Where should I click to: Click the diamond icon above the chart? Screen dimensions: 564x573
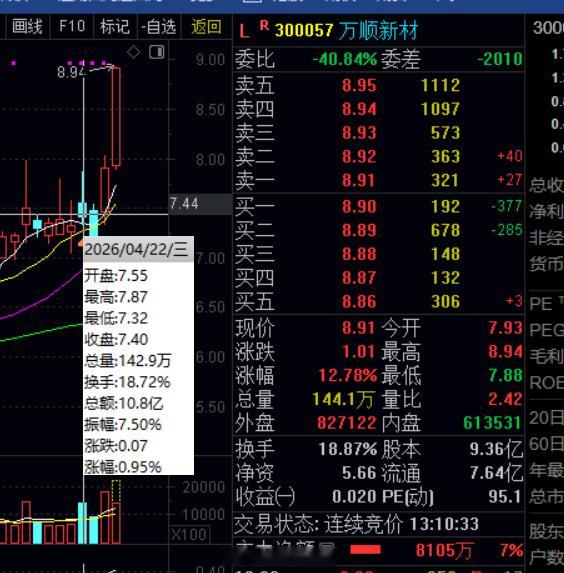coord(133,52)
